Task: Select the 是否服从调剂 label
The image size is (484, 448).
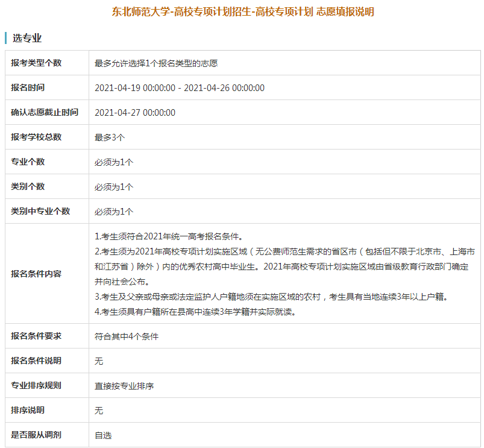Action: (x=36, y=435)
